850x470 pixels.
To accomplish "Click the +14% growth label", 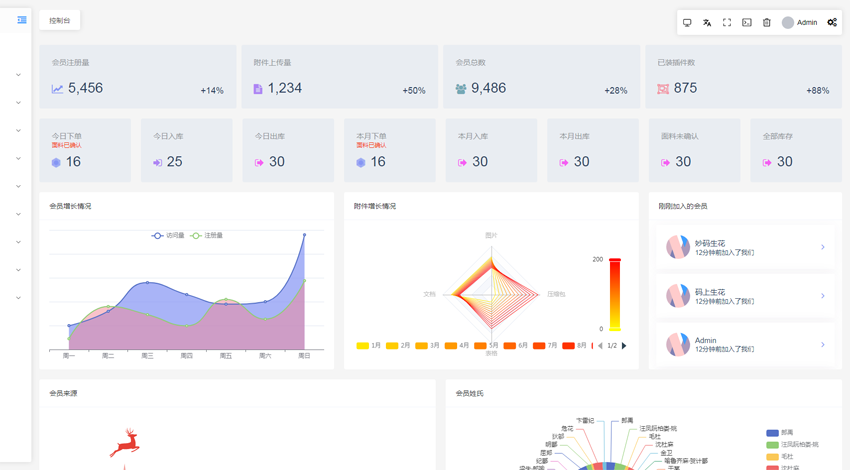I will pos(212,91).
